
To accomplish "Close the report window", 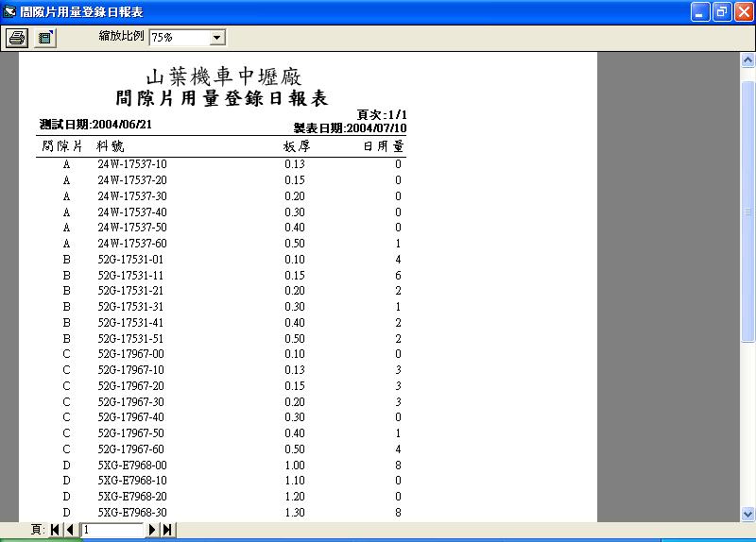I will [x=744, y=12].
